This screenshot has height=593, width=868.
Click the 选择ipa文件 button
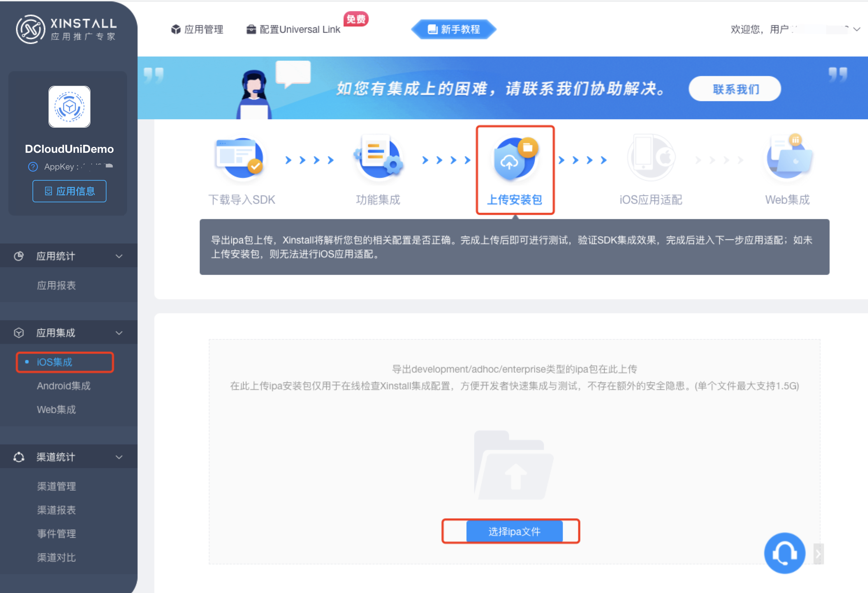pyautogui.click(x=514, y=531)
